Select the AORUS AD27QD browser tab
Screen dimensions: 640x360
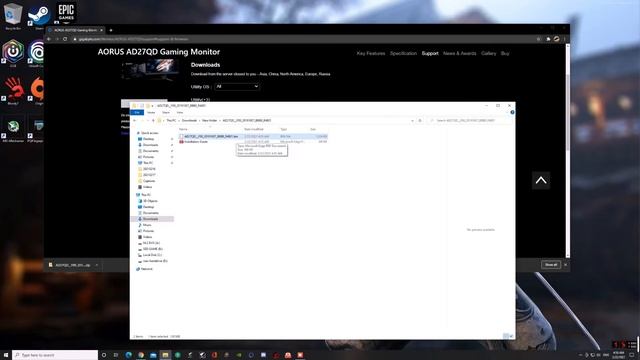point(76,30)
